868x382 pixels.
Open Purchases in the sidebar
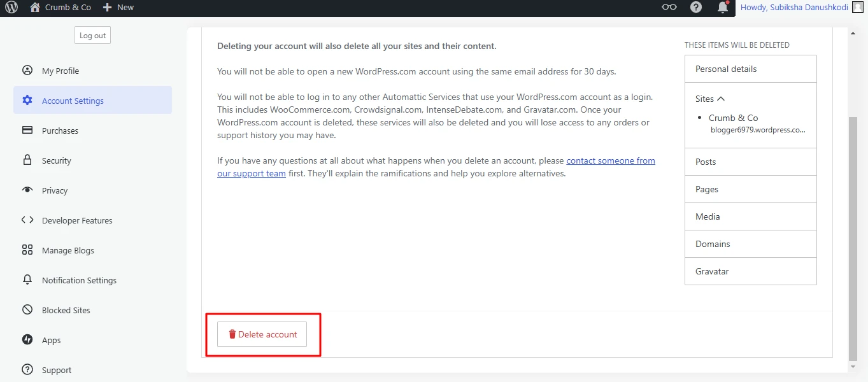tap(60, 131)
